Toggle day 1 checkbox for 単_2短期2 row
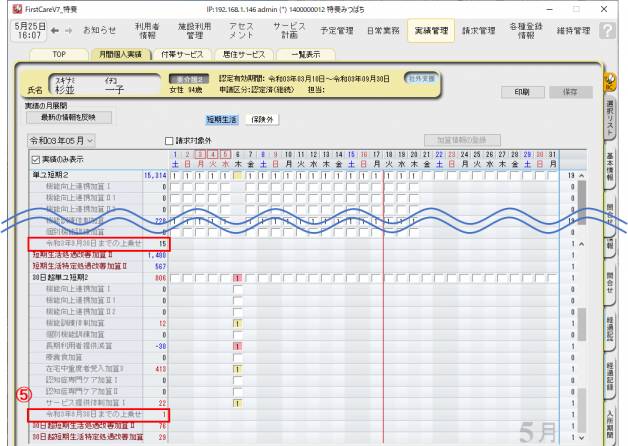628x446 pixels. point(175,174)
